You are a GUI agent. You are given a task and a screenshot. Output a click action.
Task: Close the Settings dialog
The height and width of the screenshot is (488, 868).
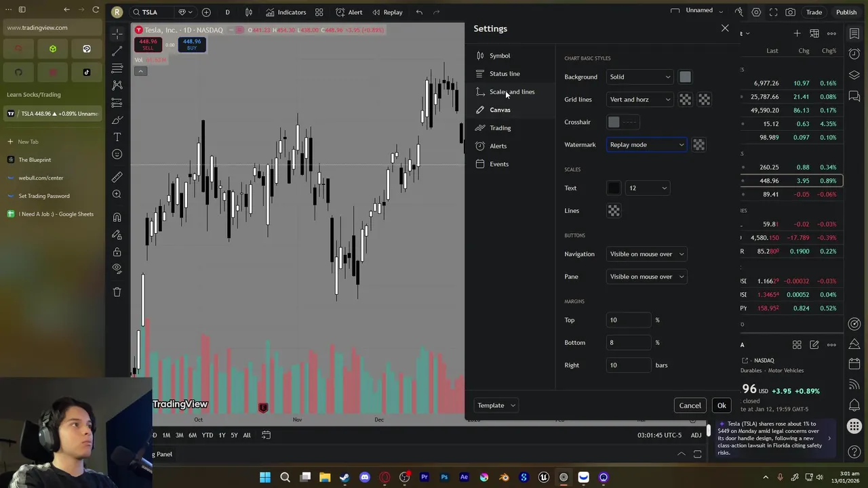coord(725,28)
